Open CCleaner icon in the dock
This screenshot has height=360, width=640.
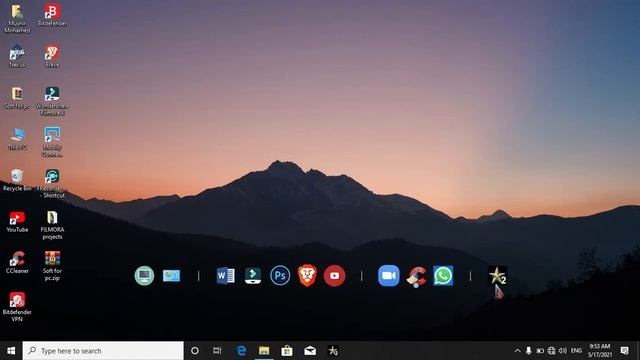point(416,276)
